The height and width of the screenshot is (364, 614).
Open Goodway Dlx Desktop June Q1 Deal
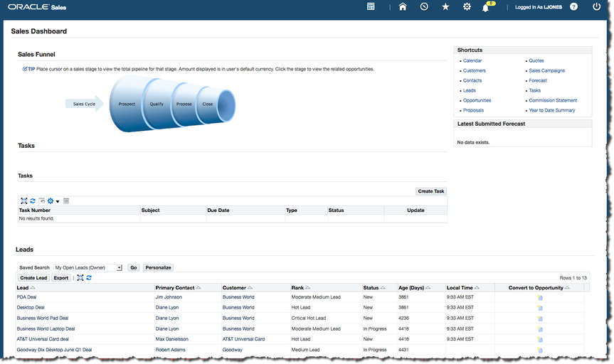pyautogui.click(x=54, y=350)
